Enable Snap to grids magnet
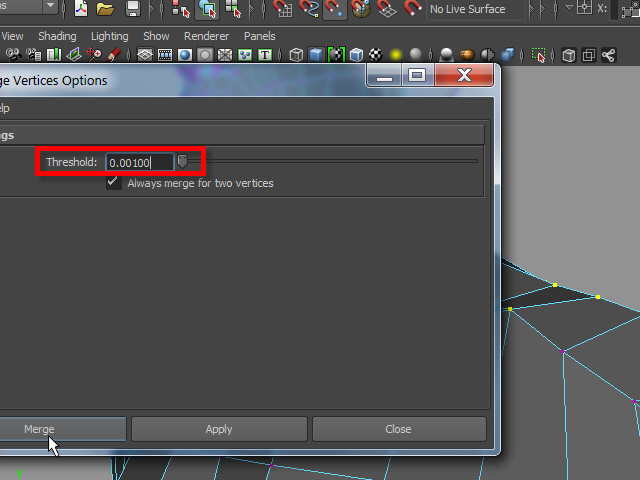 pyautogui.click(x=282, y=9)
